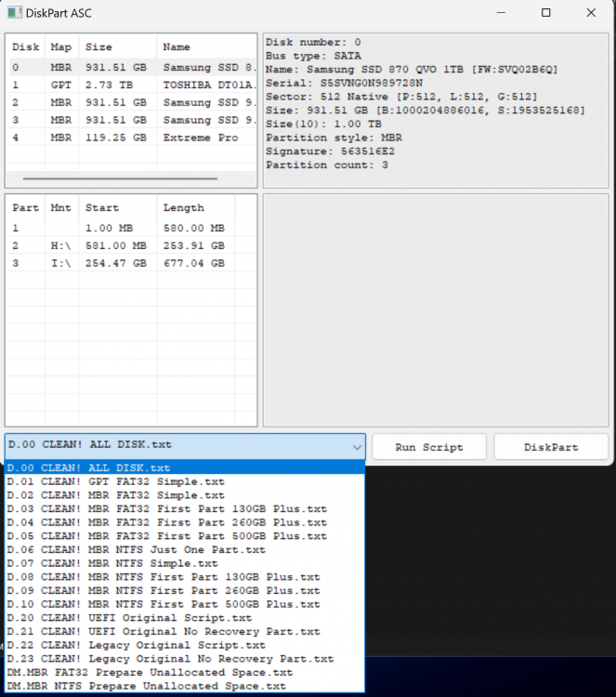This screenshot has width=616, height=697.
Task: Click the GPT map cell for disk 1
Action: (61, 85)
